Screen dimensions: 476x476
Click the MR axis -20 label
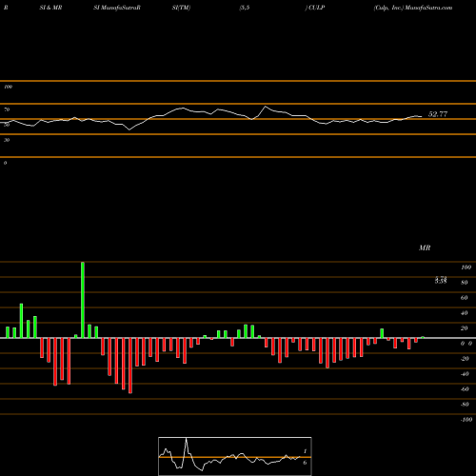coord(465,359)
